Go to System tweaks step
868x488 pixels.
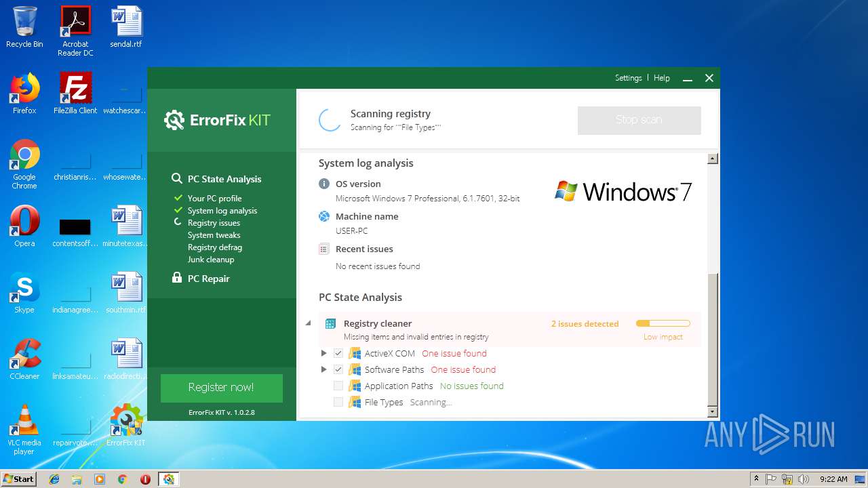(214, 235)
